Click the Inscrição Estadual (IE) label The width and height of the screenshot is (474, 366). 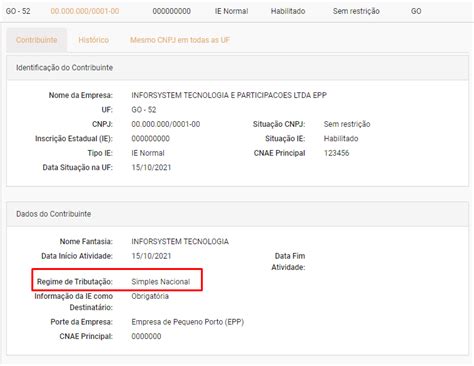point(74,139)
